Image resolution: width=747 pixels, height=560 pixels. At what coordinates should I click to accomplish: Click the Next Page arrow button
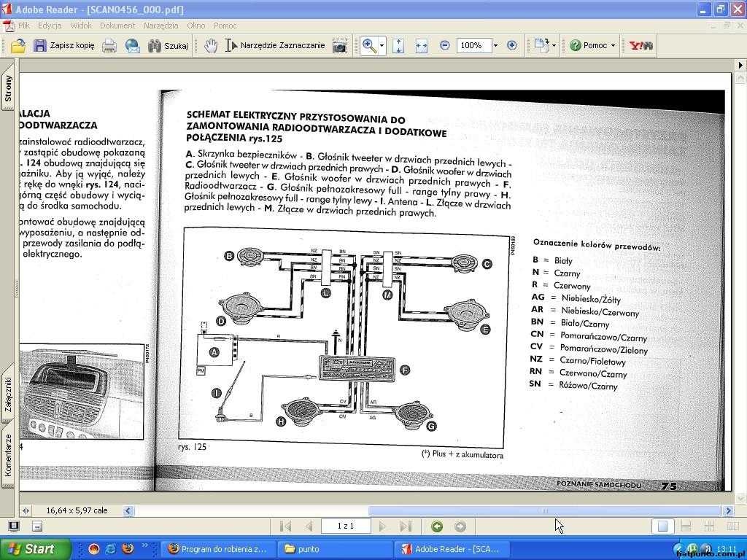(x=382, y=526)
